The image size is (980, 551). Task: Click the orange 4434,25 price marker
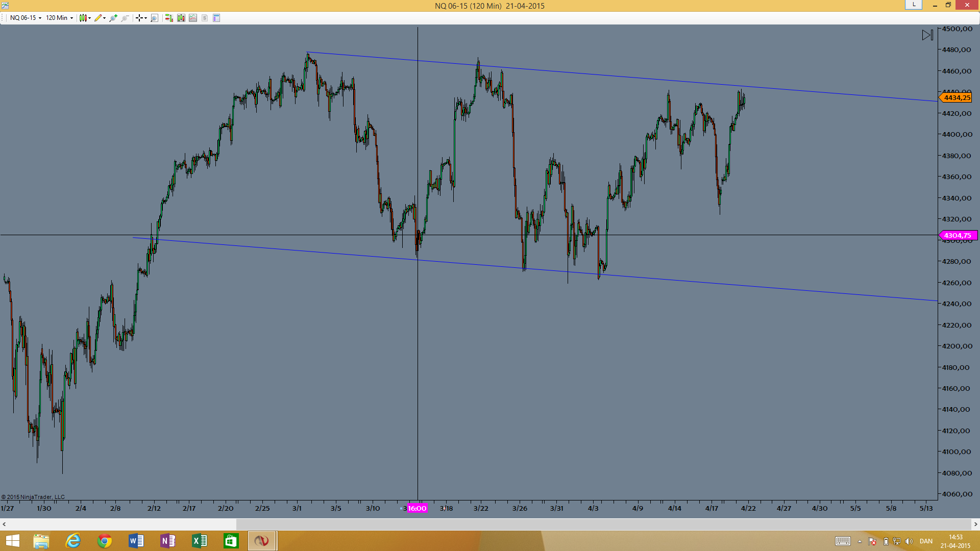coord(955,97)
